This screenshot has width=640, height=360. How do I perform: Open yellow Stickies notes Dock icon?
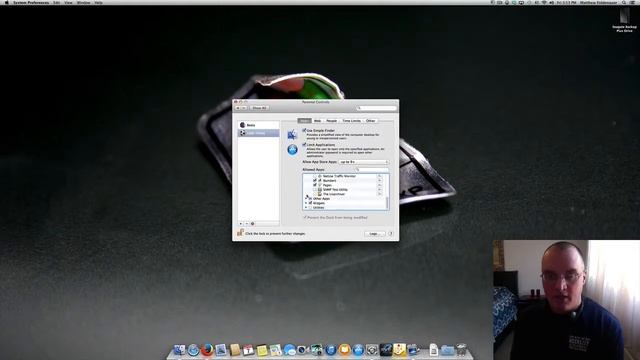click(x=262, y=350)
